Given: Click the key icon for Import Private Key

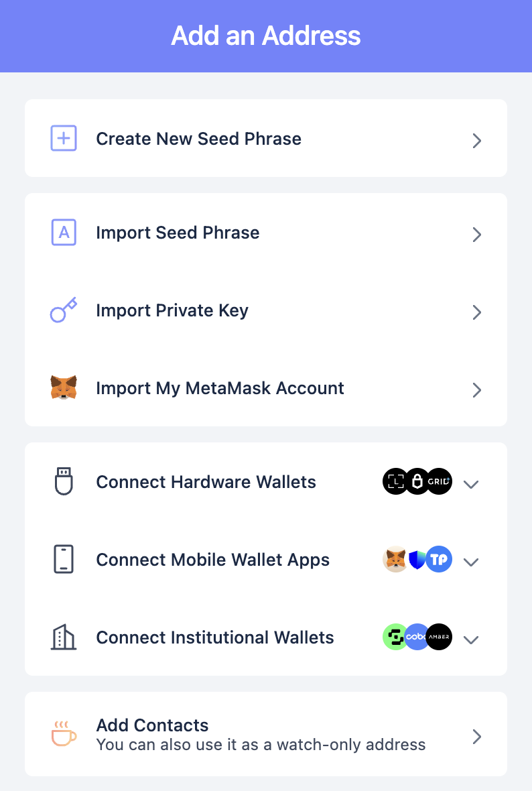Looking at the screenshot, I should pos(64,310).
